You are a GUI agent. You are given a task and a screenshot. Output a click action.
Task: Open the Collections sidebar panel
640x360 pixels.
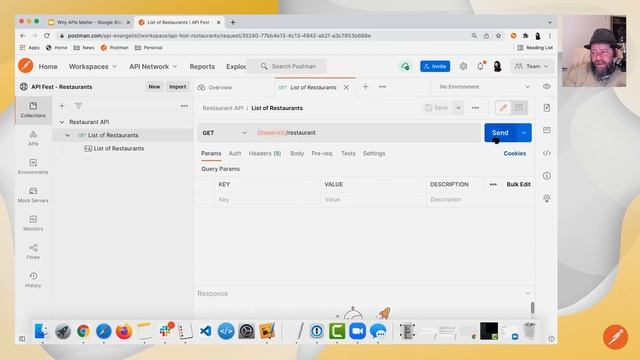33,109
